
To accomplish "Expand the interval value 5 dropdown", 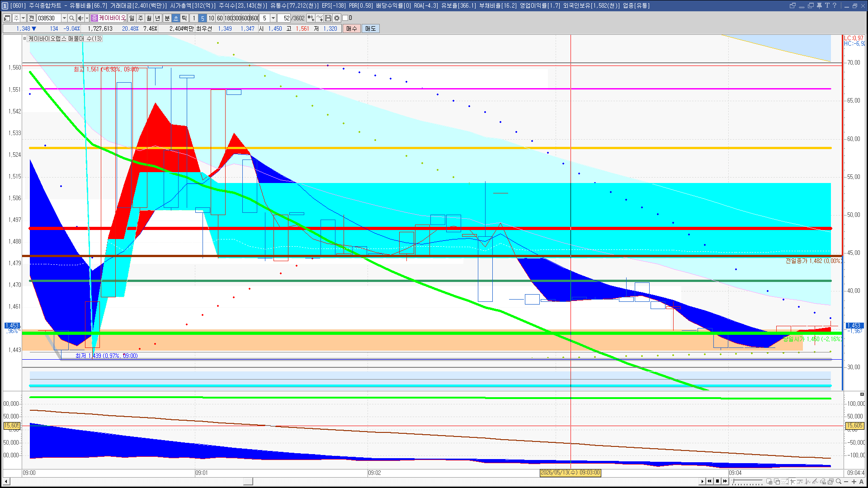I will click(273, 18).
